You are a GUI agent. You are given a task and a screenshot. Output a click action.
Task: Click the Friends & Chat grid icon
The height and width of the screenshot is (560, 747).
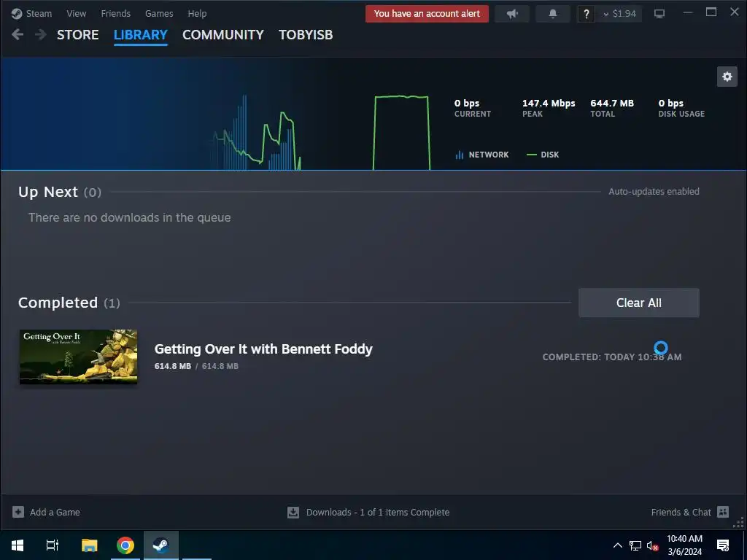pos(723,512)
